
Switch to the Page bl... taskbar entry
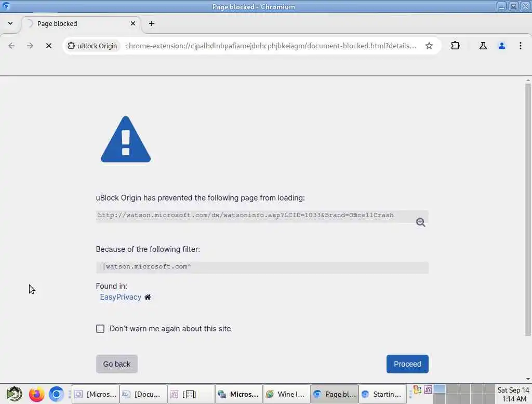[335, 394]
